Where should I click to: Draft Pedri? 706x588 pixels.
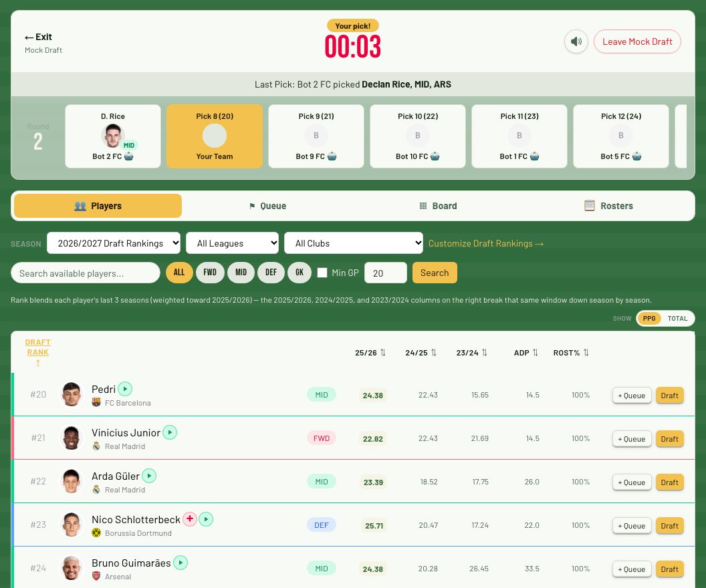669,396
